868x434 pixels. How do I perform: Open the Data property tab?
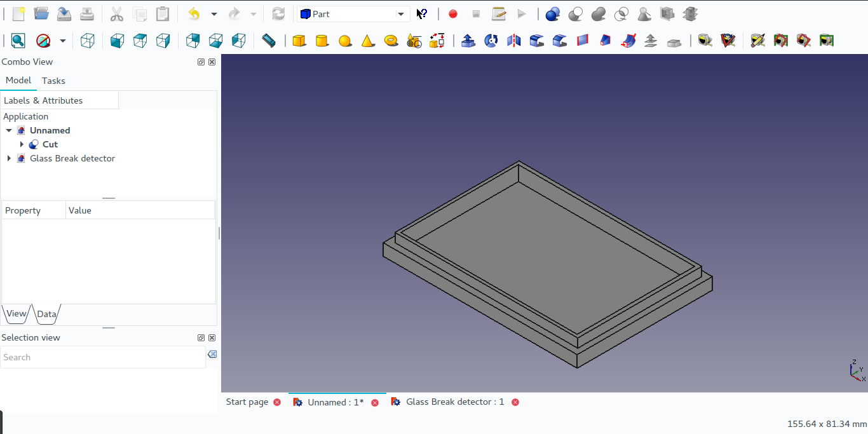[x=46, y=314]
